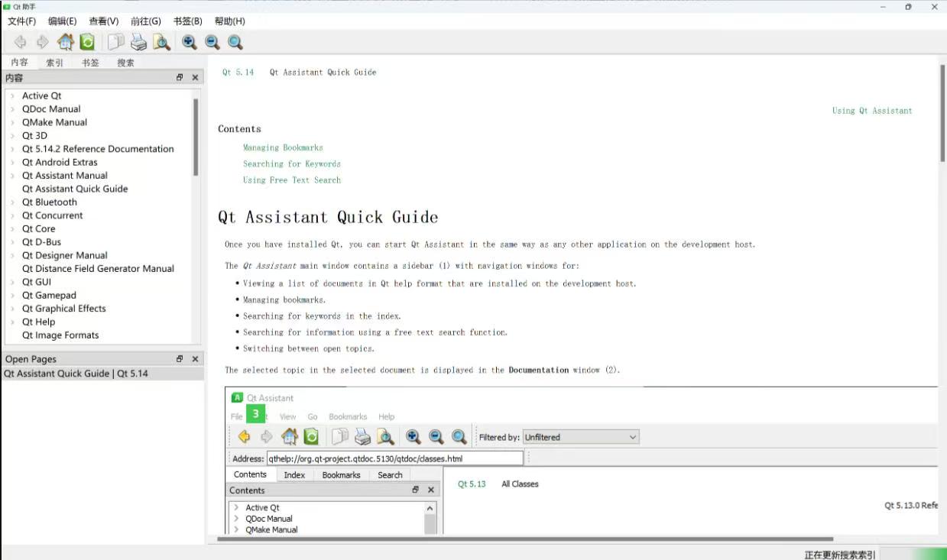Jump to Managing Bookmarks section
This screenshot has height=560, width=947.
pos(283,147)
